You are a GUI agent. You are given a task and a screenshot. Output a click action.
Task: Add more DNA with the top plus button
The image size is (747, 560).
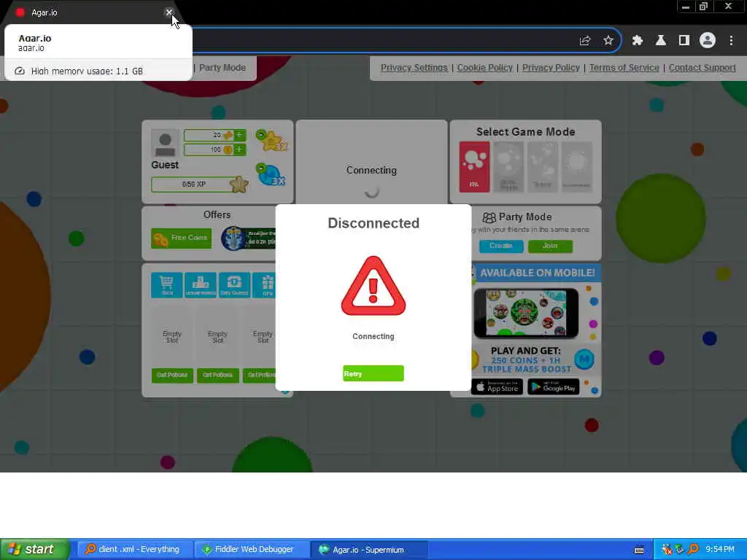point(239,135)
